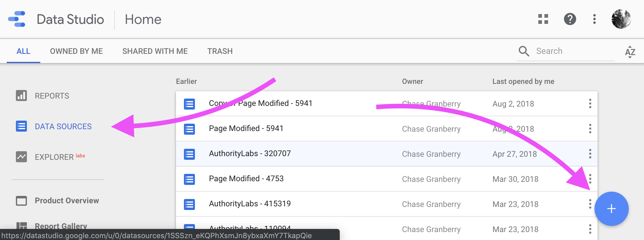Open the Trash tab
This screenshot has height=240, width=644.
tap(220, 51)
